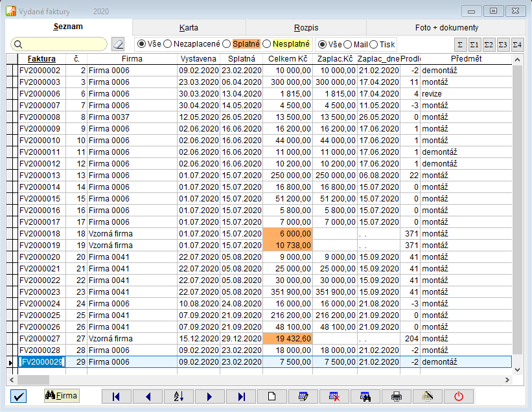Click the horizontal scrollbar left arrow

coord(12,380)
